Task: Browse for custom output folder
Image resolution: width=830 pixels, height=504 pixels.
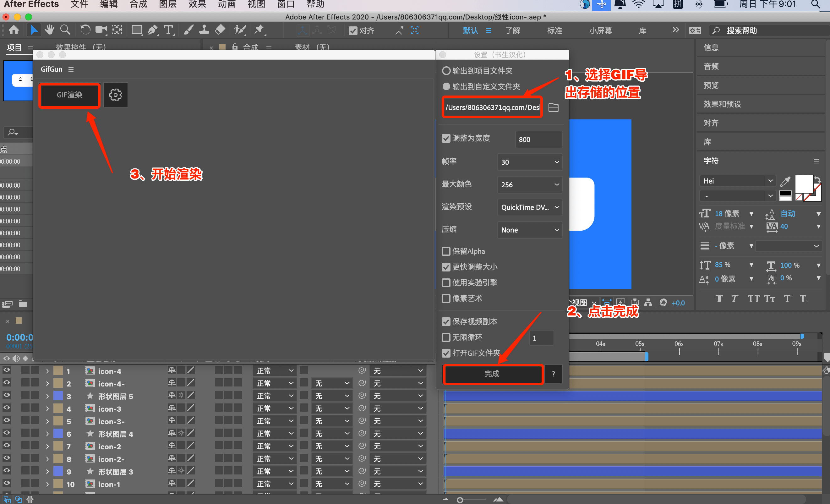Action: click(554, 107)
